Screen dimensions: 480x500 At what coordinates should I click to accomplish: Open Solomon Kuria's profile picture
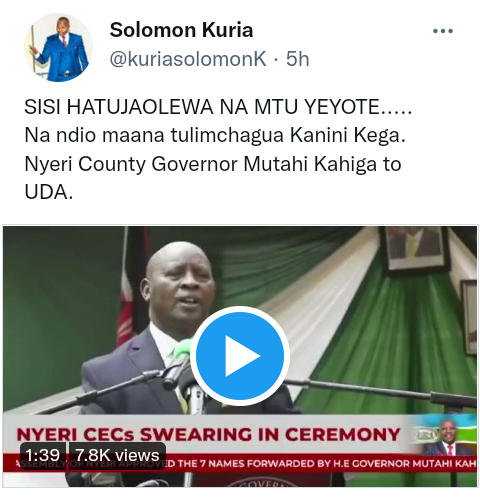click(x=58, y=47)
